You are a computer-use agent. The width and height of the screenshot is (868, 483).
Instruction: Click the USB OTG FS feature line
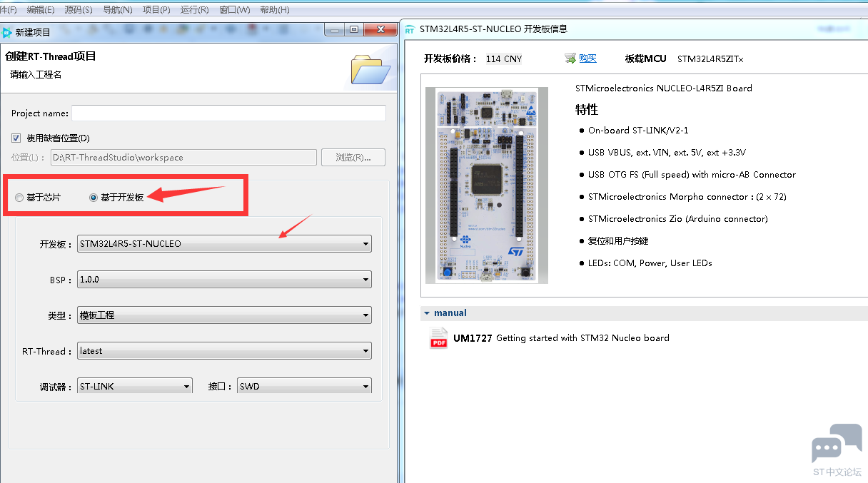tap(692, 175)
